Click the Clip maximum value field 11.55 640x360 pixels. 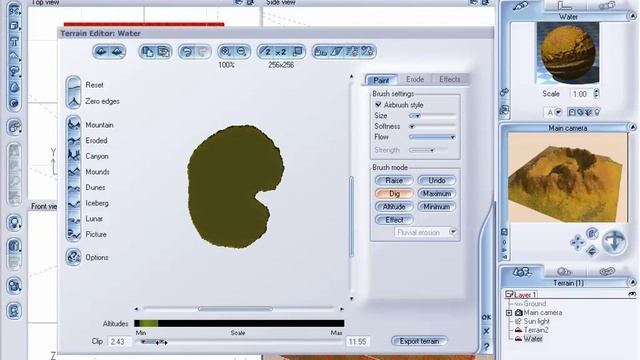358,342
